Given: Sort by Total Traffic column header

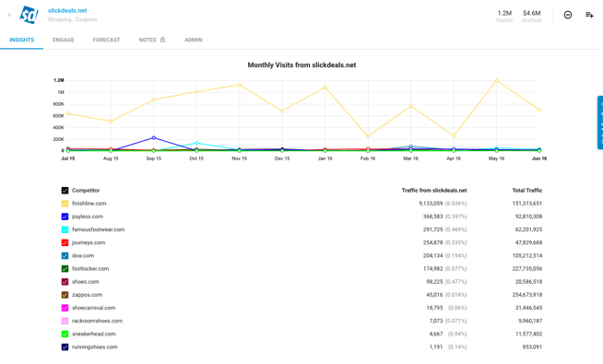Looking at the screenshot, I should pyautogui.click(x=526, y=190).
